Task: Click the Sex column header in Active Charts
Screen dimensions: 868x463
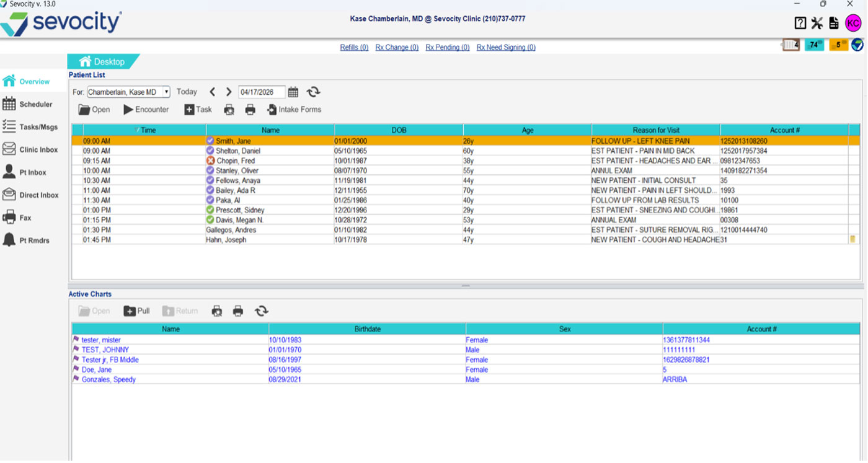Action: [x=564, y=329]
